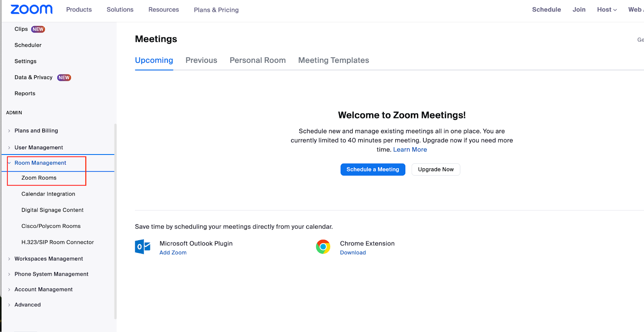Switch to the Previous tab
This screenshot has width=644, height=332.
click(201, 60)
